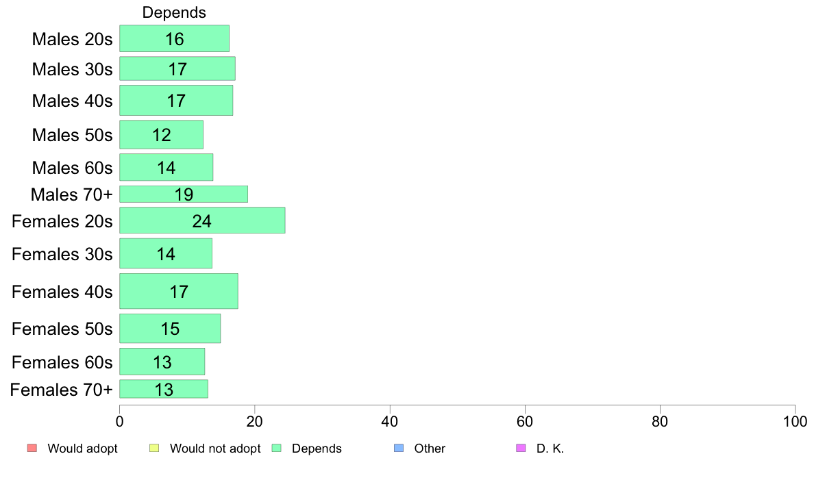Select the Females 50s bar showing 15
The image size is (814, 504).
point(171,329)
